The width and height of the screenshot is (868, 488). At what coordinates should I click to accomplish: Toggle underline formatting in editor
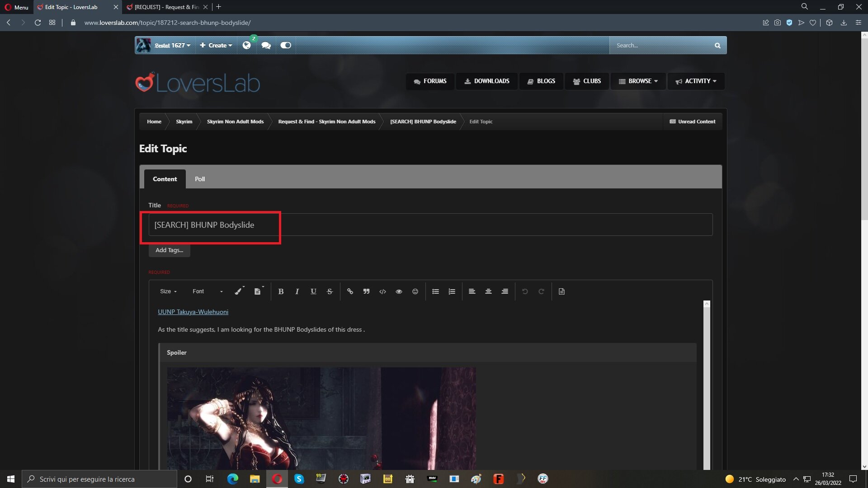[x=313, y=291]
